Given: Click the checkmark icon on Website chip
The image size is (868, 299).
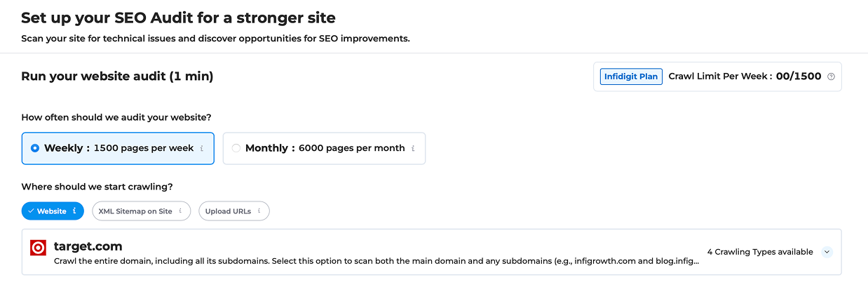Looking at the screenshot, I should 31,211.
